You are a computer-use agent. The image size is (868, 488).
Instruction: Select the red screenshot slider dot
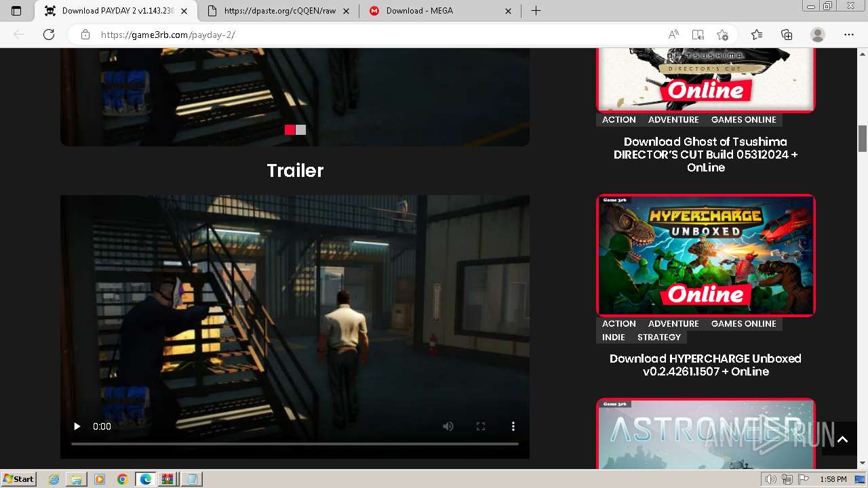tap(290, 130)
